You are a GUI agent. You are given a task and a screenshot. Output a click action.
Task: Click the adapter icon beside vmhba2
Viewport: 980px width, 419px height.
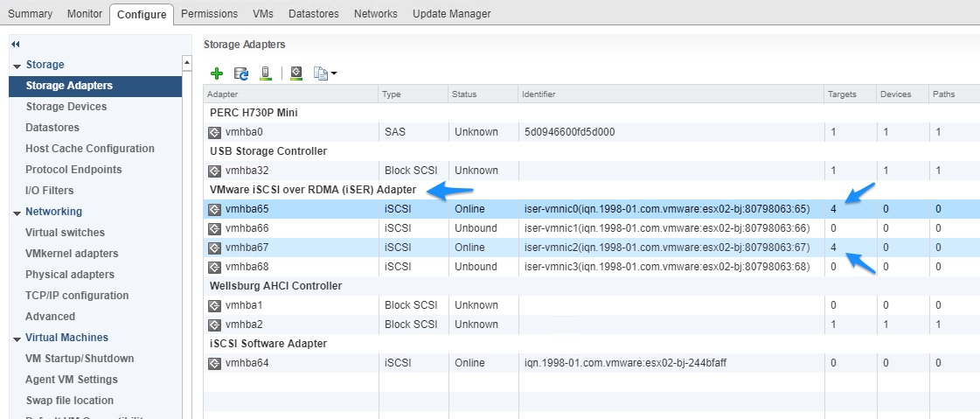tap(214, 325)
